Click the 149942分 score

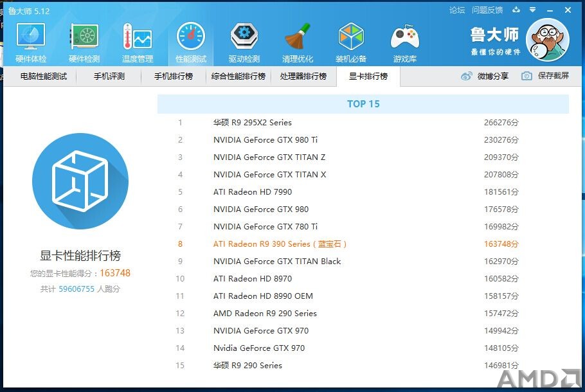pyautogui.click(x=501, y=330)
